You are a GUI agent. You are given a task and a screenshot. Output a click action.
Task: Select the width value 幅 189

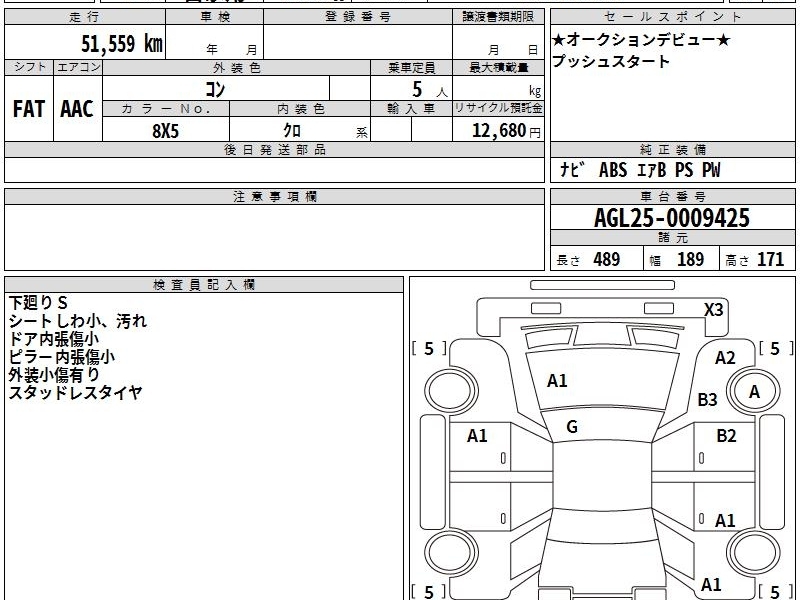(x=677, y=260)
